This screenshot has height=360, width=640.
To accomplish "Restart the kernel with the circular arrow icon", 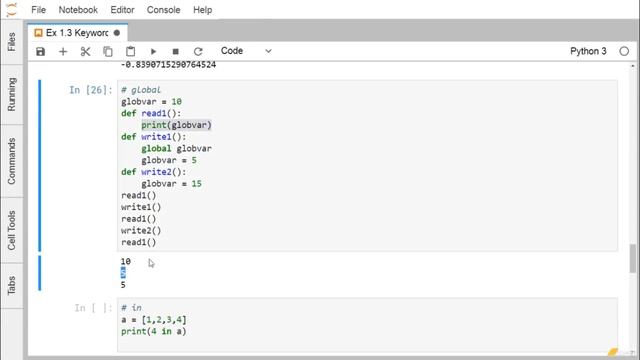I will point(198,51).
